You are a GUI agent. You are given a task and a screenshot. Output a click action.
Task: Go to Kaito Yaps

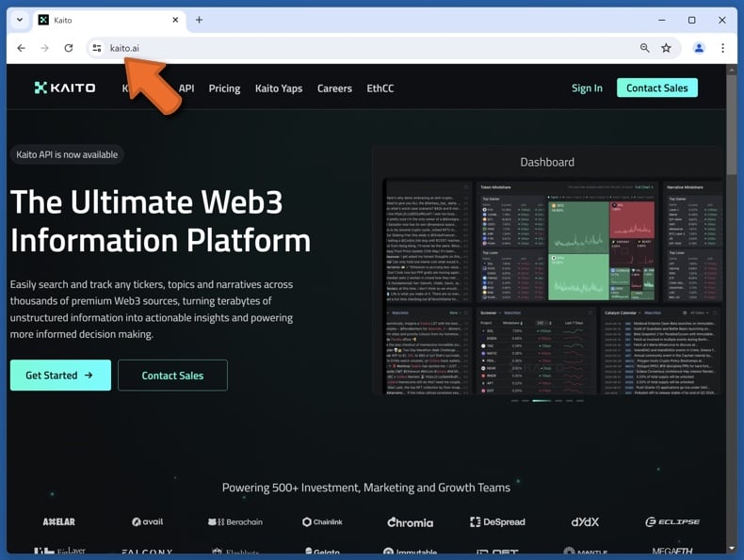[279, 88]
